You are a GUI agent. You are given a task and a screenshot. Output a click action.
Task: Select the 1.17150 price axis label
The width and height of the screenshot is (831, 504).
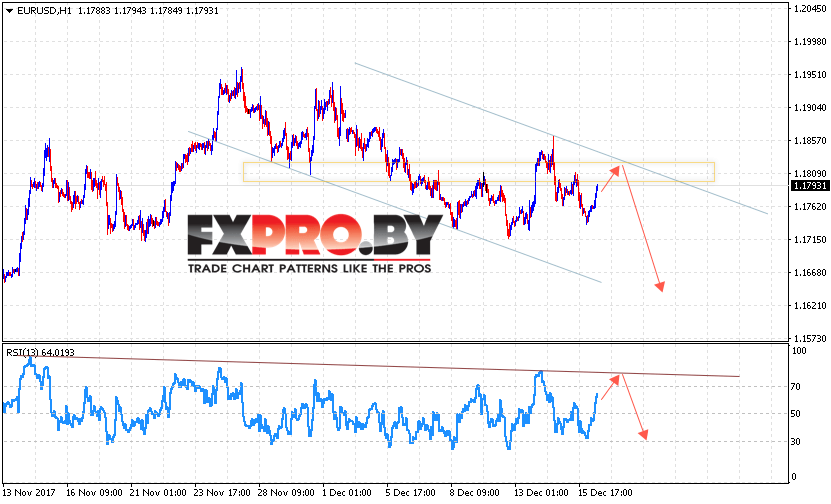(810, 240)
